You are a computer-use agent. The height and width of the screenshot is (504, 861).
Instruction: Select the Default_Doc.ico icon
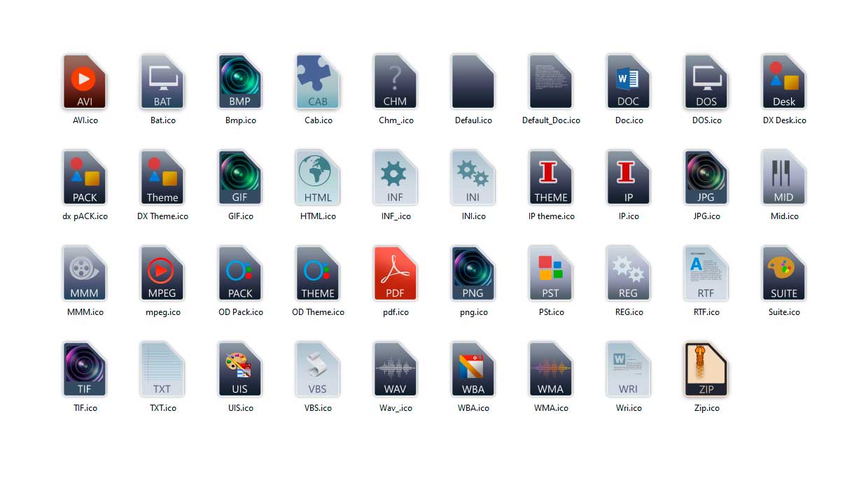click(x=551, y=82)
